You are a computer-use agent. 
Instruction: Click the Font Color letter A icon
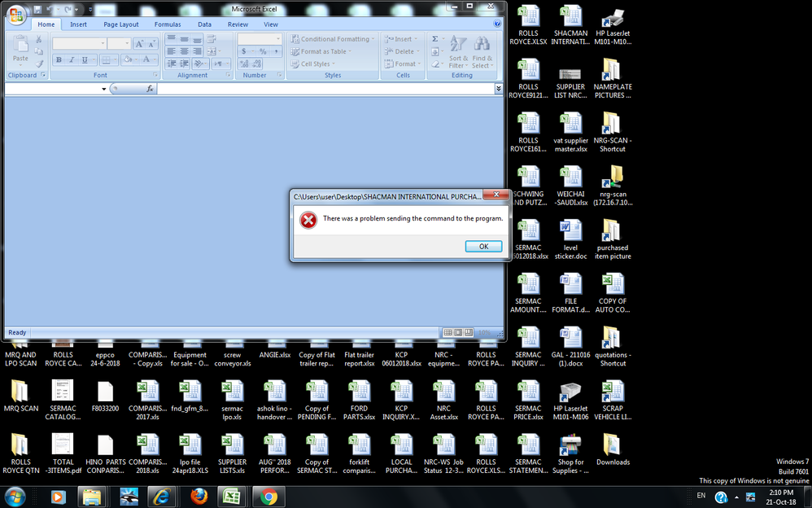146,59
